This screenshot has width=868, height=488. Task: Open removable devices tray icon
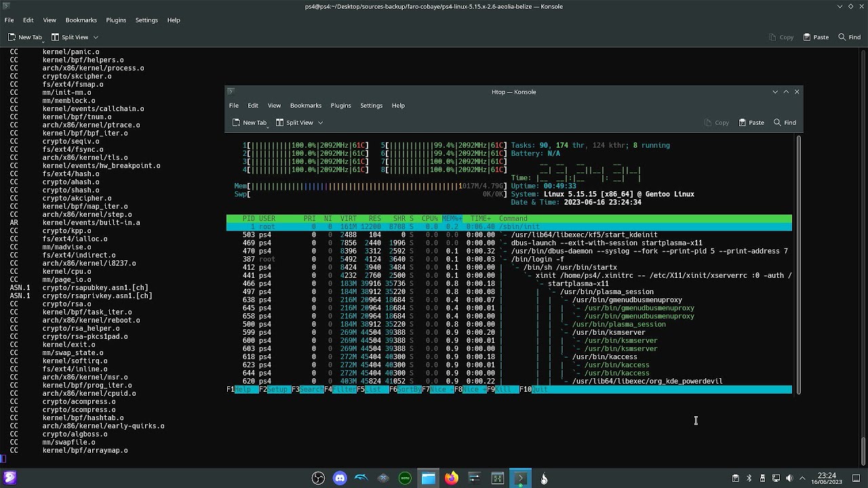click(762, 479)
